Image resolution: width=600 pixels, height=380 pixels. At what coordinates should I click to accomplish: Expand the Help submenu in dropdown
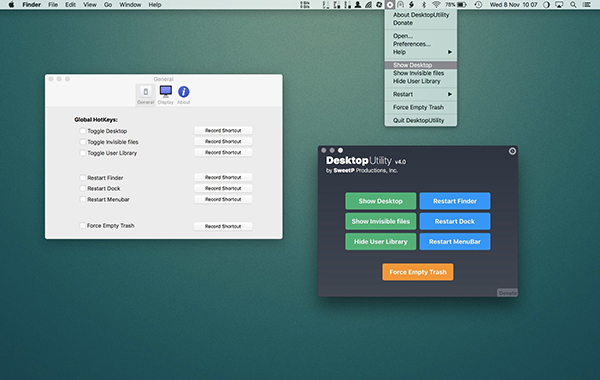[421, 52]
